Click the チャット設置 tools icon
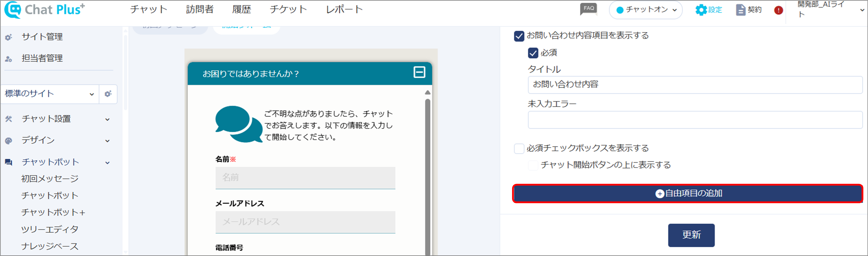Image resolution: width=868 pixels, height=256 pixels. click(x=8, y=119)
